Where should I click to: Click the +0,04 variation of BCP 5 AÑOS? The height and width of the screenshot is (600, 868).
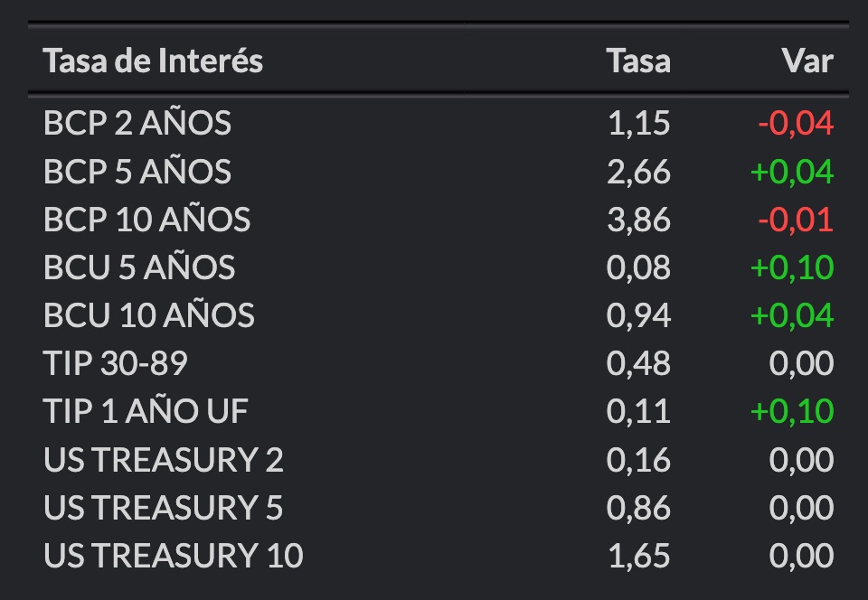click(x=792, y=172)
